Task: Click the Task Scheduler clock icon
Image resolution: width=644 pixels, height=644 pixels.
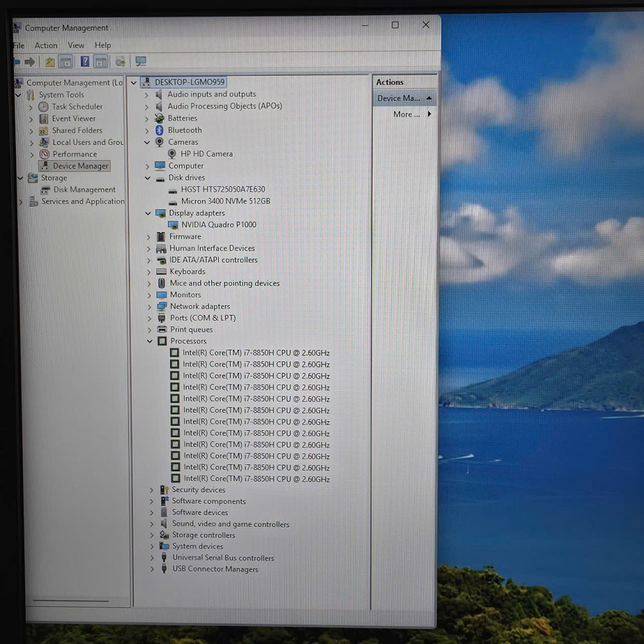Action: [x=43, y=107]
